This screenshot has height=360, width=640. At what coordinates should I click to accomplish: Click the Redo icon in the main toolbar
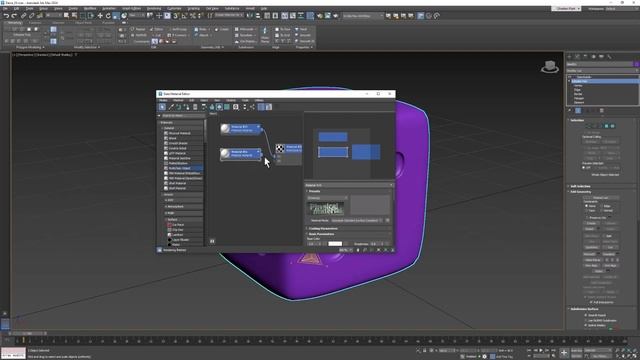point(14,16)
